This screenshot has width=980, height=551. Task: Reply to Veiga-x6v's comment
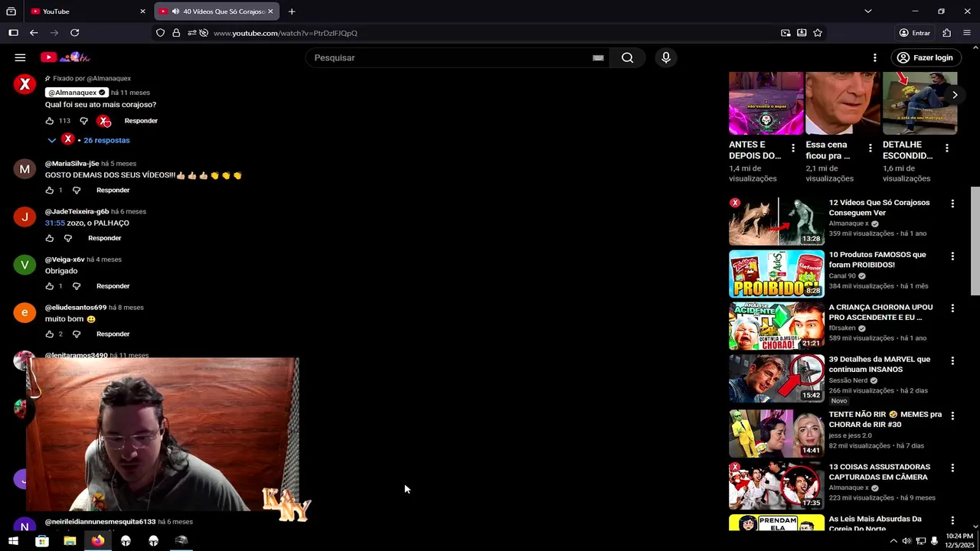[113, 286]
